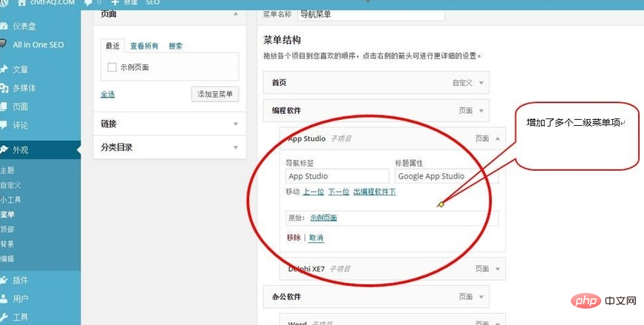The height and width of the screenshot is (325, 644).
Task: Click the 移除 remove link
Action: (x=294, y=238)
